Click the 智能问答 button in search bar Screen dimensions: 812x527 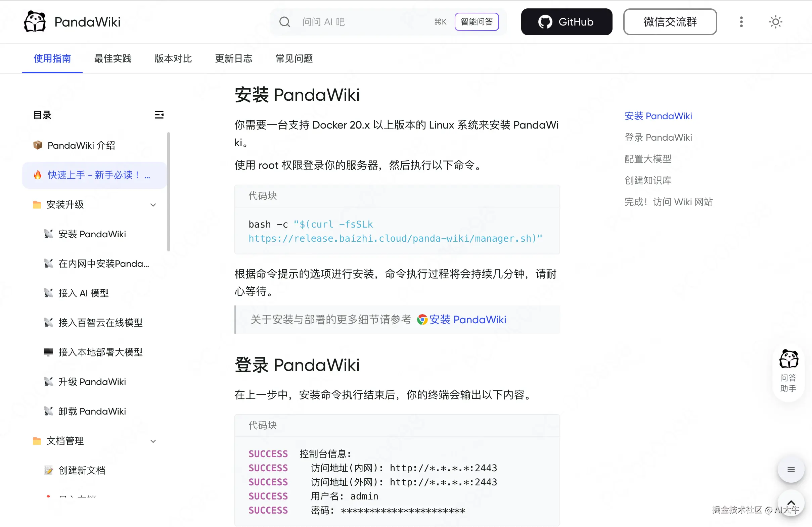[x=477, y=22]
